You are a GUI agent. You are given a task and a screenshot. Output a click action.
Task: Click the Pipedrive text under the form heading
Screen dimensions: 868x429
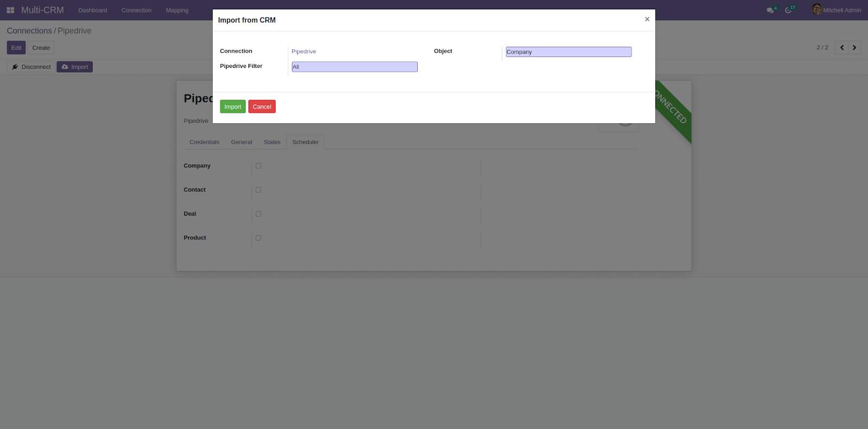(196, 121)
